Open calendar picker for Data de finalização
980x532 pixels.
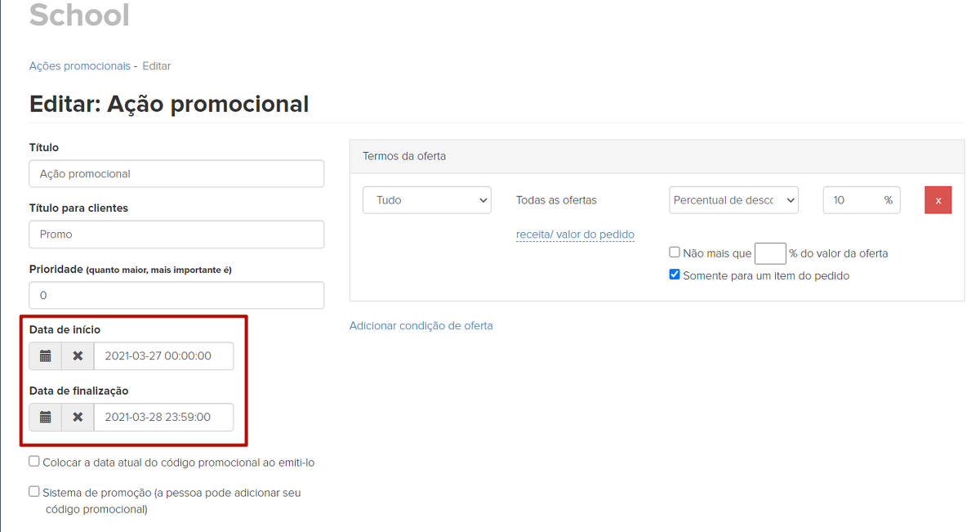point(46,417)
